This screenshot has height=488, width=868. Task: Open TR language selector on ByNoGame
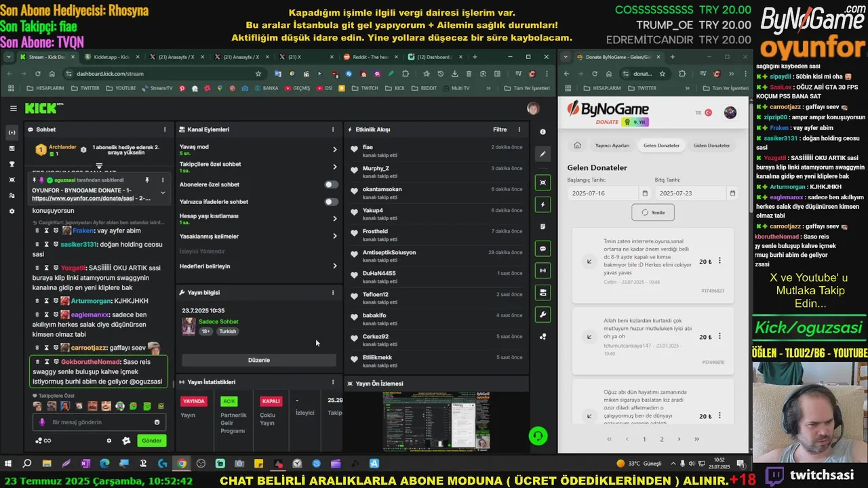pos(703,113)
